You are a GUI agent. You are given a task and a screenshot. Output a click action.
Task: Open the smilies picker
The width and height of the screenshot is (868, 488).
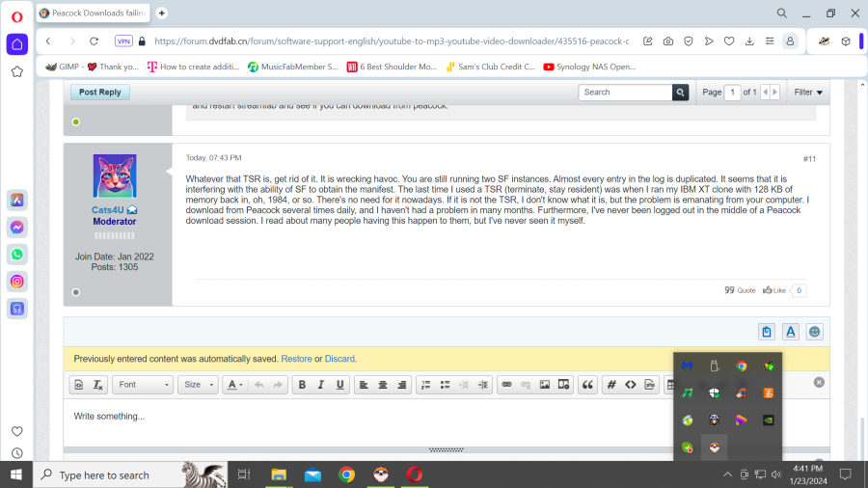coord(814,332)
